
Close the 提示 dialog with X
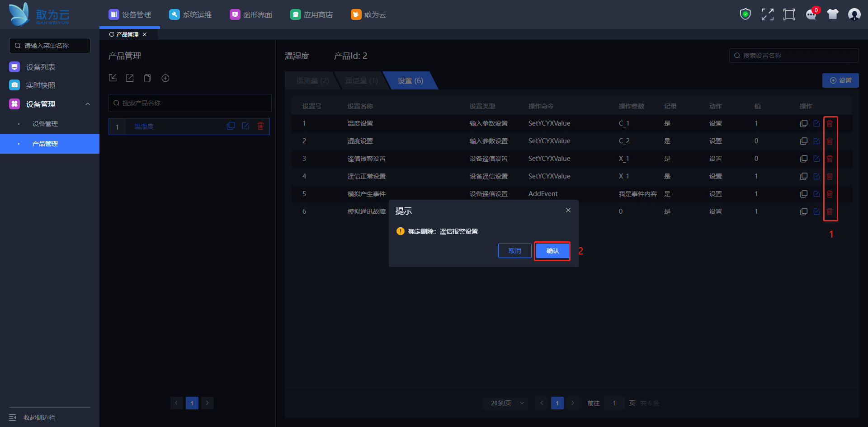[568, 210]
